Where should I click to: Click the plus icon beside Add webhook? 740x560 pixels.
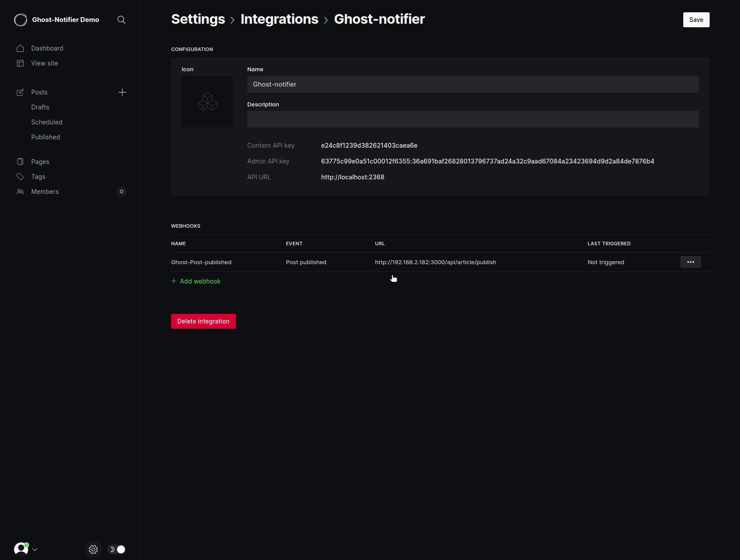click(174, 281)
